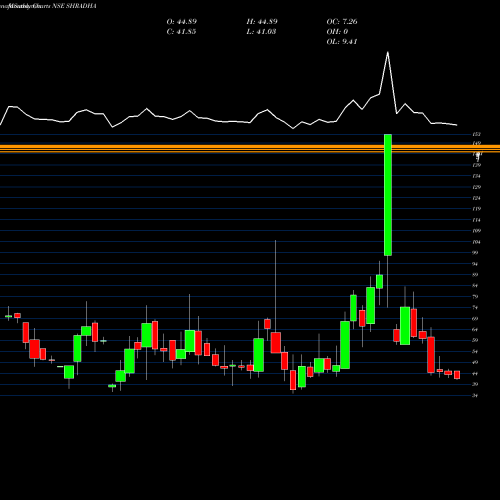This screenshot has height=500, width=500.
Task: Select the open value O: 44.89
Action: coord(182,22)
